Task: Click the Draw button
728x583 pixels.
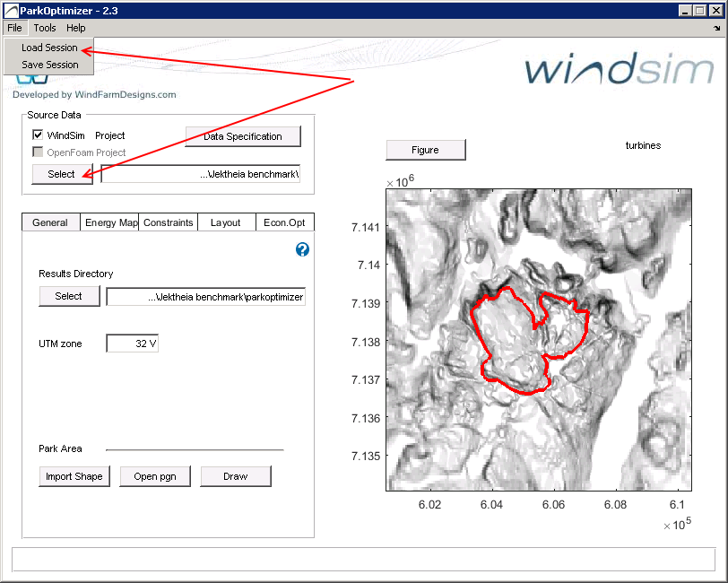Action: [236, 476]
